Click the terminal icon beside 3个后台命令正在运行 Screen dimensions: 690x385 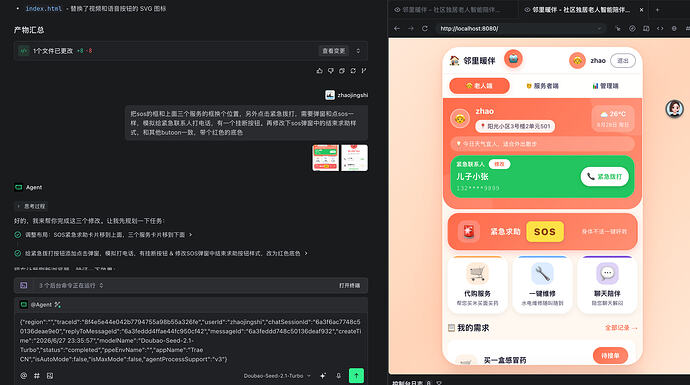(x=24, y=285)
